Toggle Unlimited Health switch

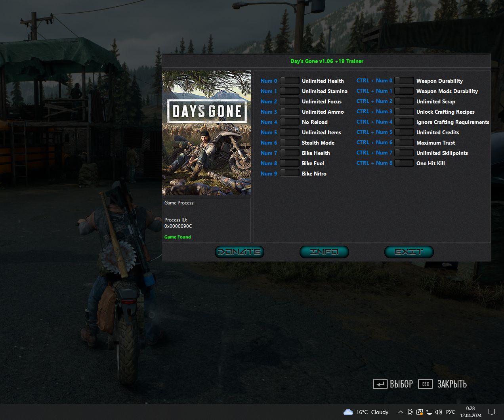tap(289, 81)
